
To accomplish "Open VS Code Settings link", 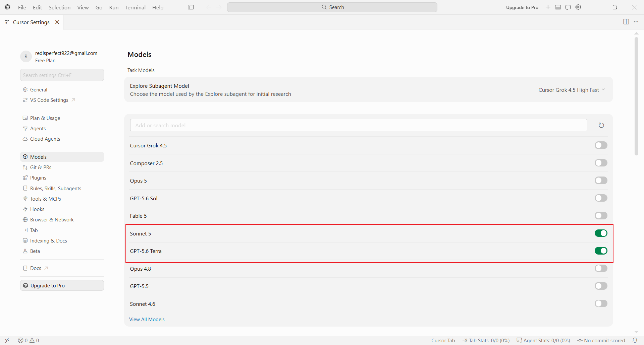I will (62, 100).
